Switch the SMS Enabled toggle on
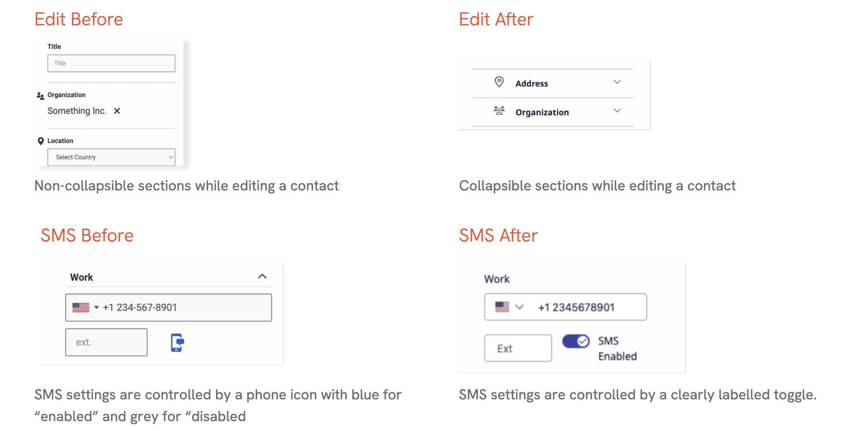The height and width of the screenshot is (430, 868). [575, 341]
